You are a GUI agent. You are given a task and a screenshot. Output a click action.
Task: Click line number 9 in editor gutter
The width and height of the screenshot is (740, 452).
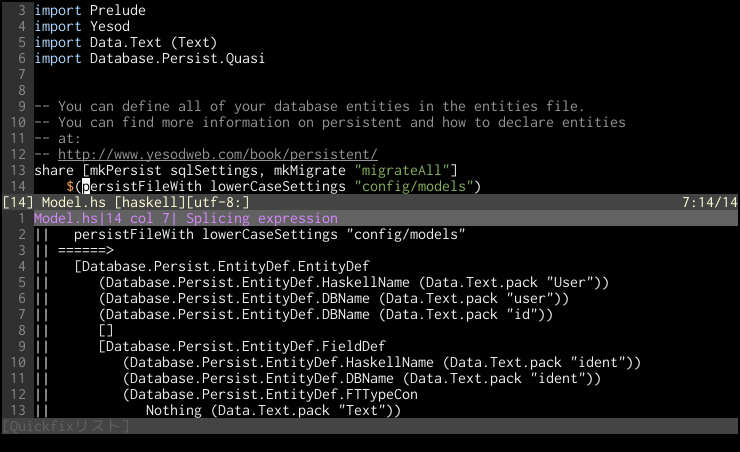tap(21, 106)
